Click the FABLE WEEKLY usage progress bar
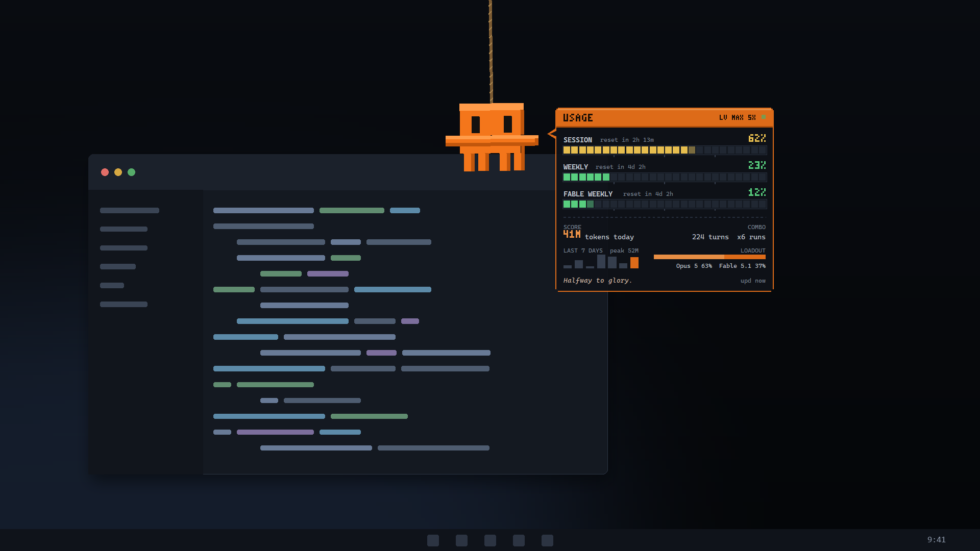The height and width of the screenshot is (551, 980). (665, 204)
